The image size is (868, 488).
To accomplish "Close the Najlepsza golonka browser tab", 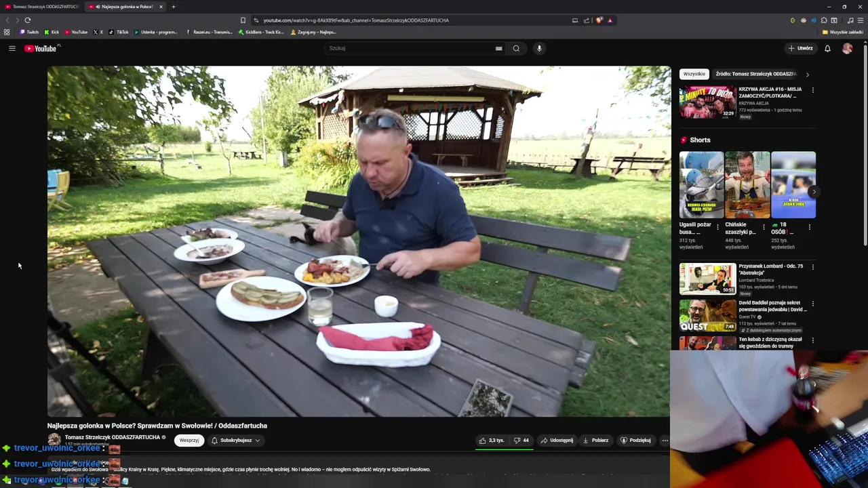I will point(161,7).
